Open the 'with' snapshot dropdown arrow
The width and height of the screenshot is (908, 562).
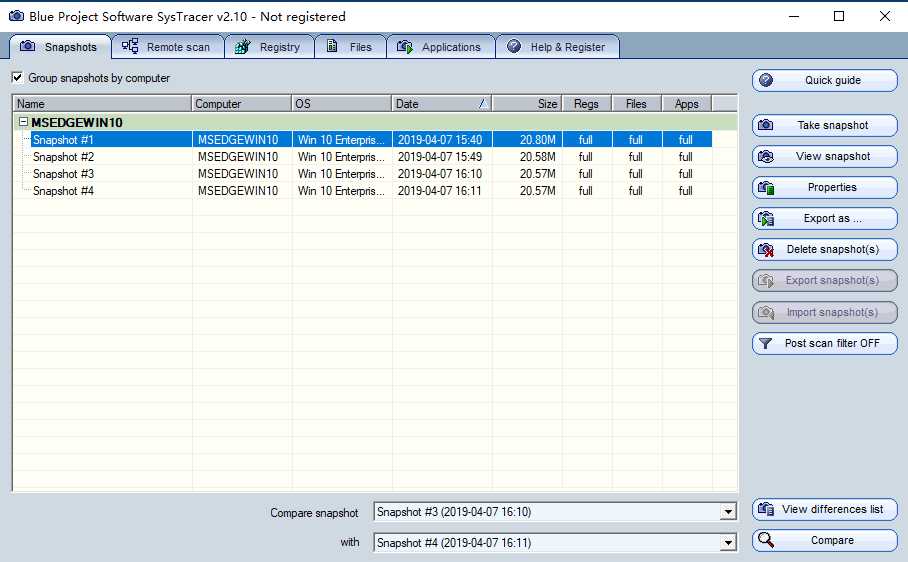[x=729, y=543]
